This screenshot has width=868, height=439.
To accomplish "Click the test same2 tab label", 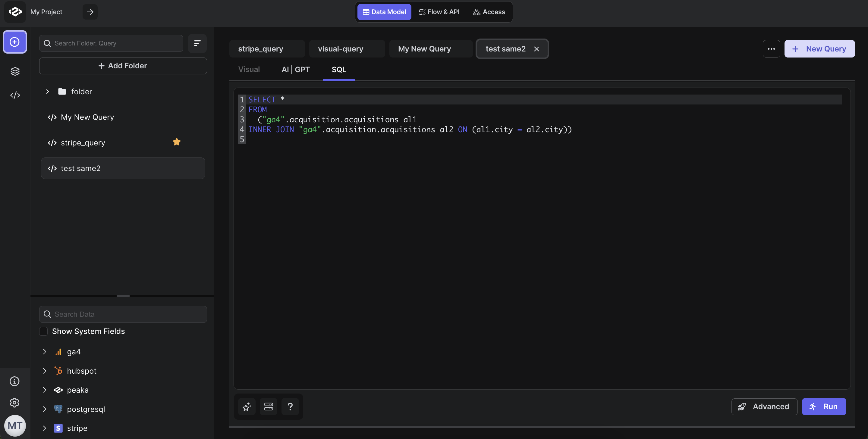I will [505, 49].
